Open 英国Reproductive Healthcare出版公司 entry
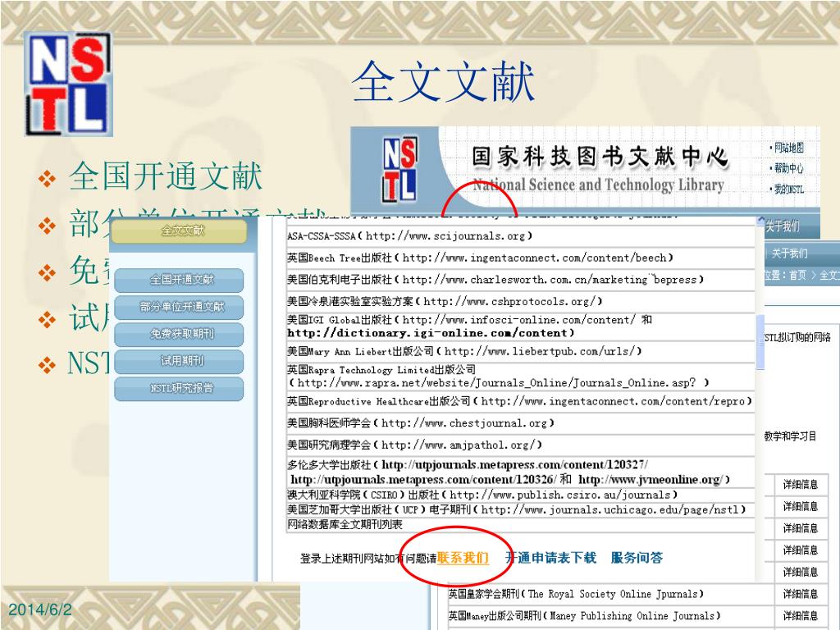The width and height of the screenshot is (840, 630). tap(519, 401)
